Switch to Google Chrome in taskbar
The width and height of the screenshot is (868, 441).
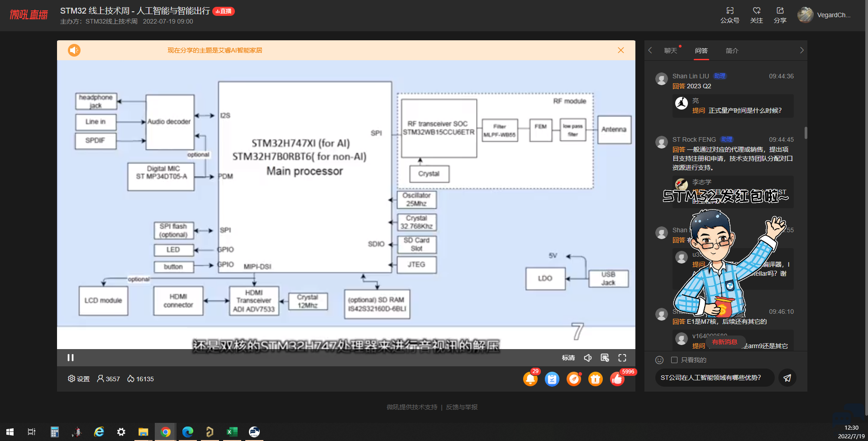[165, 432]
